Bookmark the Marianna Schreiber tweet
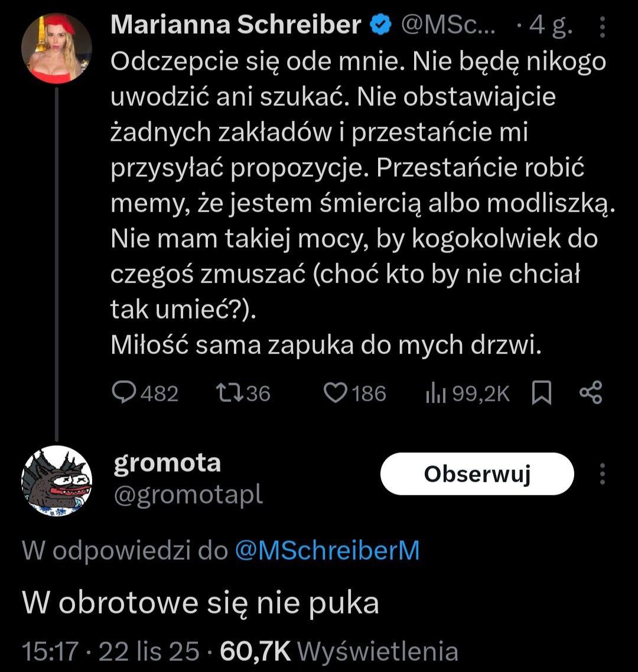The image size is (638, 672). click(542, 394)
